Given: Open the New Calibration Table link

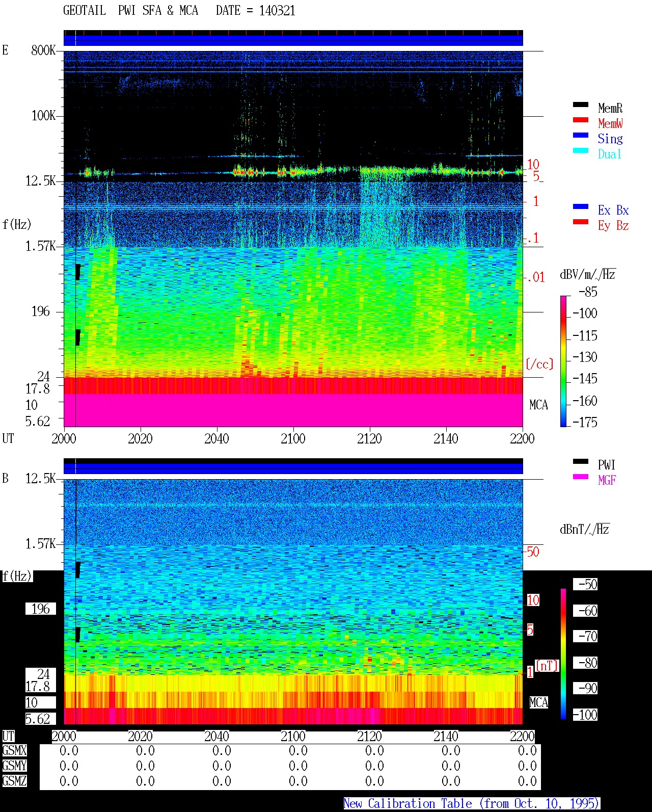Looking at the screenshot, I should click(471, 803).
